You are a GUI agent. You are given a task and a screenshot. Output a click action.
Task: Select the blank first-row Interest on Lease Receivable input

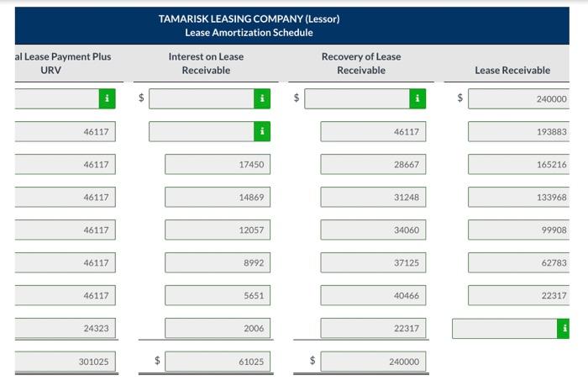202,98
